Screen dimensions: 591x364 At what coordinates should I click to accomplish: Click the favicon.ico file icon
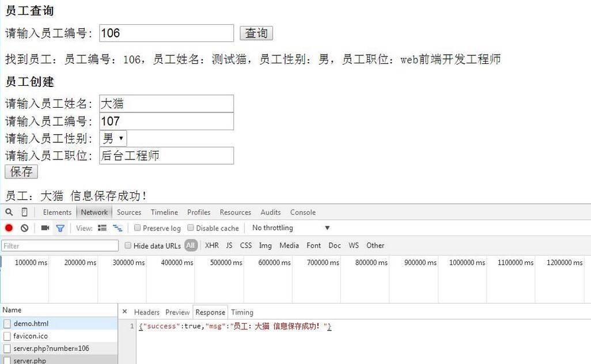pyautogui.click(x=7, y=336)
